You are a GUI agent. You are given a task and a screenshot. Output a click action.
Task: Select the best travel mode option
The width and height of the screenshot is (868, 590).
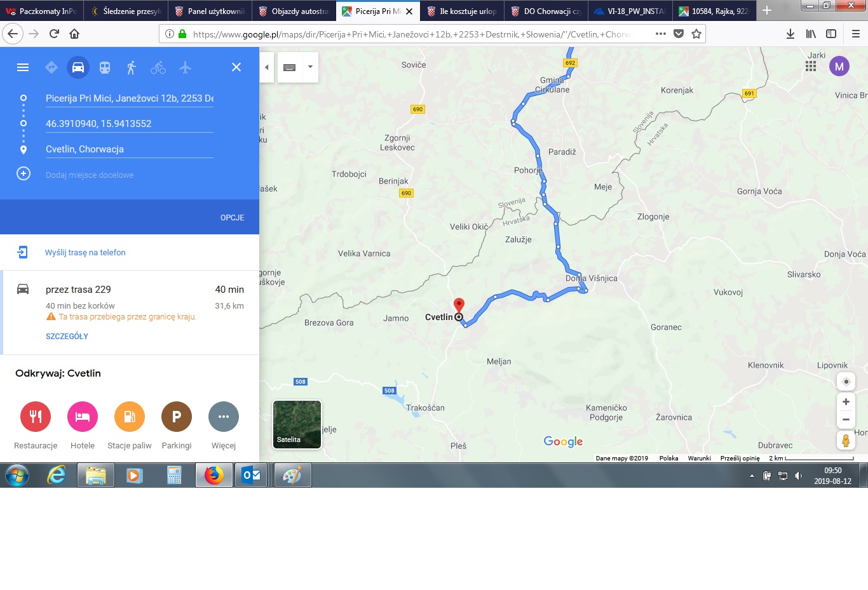pos(51,67)
